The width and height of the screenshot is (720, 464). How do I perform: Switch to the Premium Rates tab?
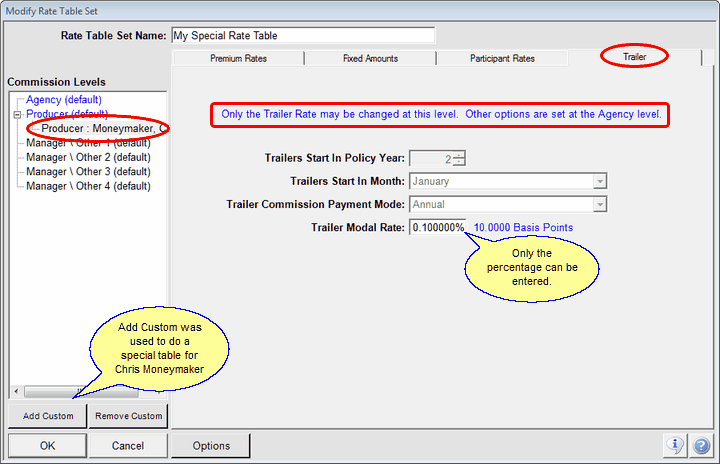point(237,58)
